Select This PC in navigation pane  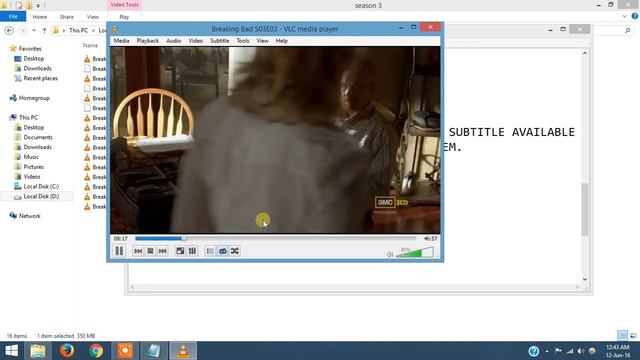tap(28, 117)
